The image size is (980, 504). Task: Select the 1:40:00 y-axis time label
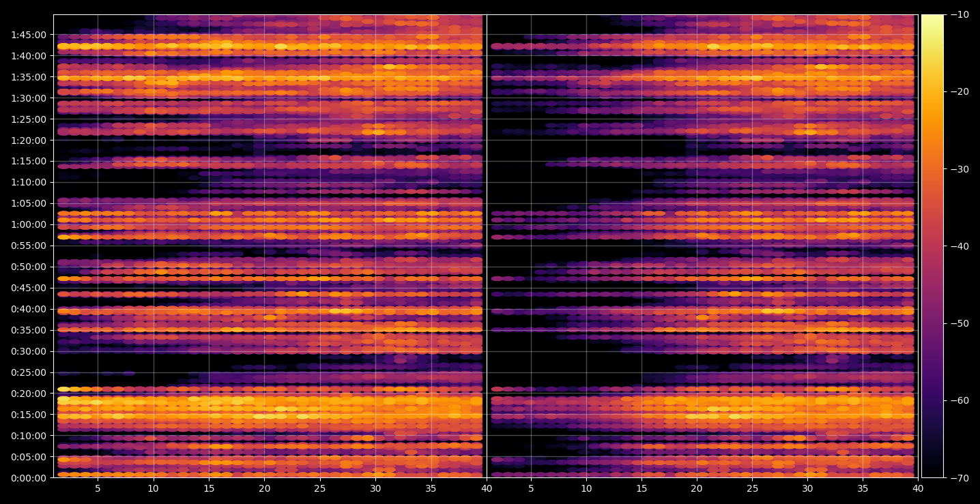pyautogui.click(x=29, y=56)
